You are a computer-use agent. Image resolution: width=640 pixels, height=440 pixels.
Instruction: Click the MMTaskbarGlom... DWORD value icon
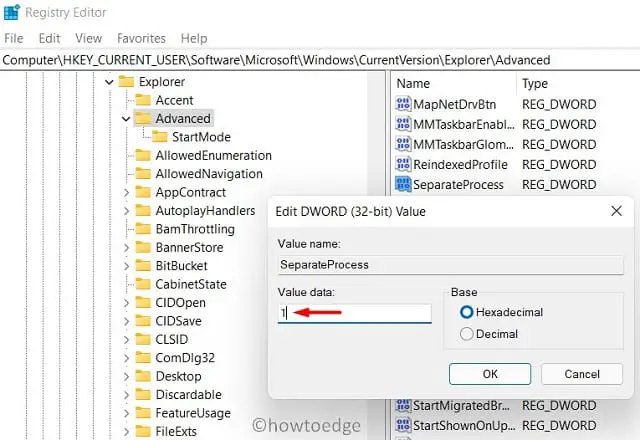coord(403,144)
